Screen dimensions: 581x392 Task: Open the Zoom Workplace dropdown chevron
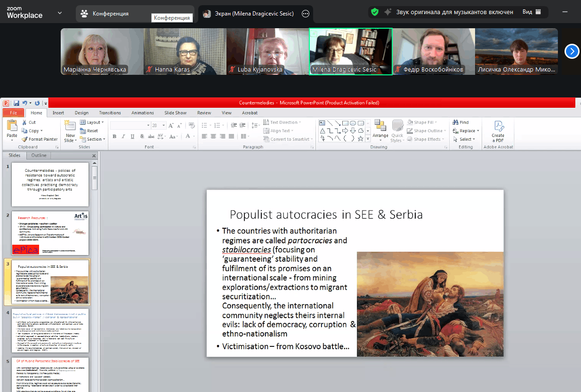click(60, 13)
